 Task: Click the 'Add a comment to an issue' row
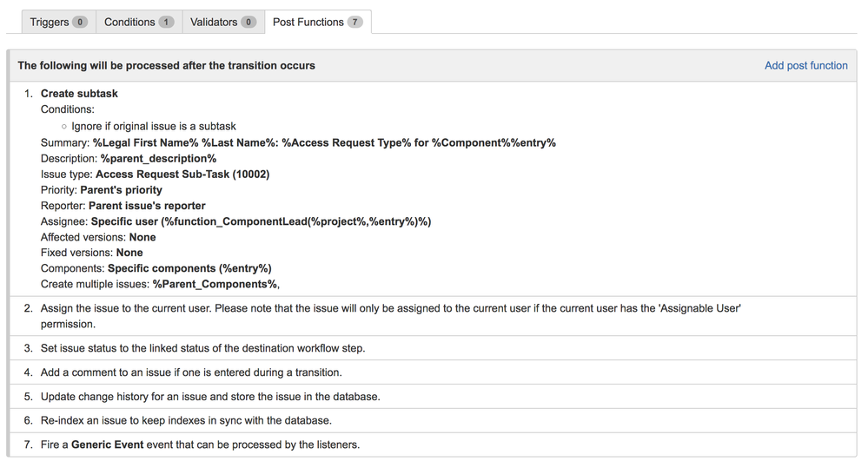(191, 372)
